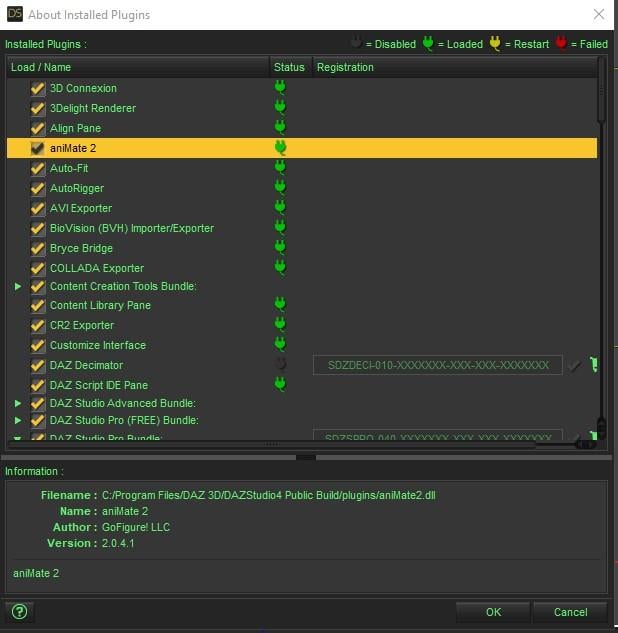Click the checkmark icon to validate DAZ Decimator serial
Image resolution: width=618 pixels, height=633 pixels.
tap(574, 366)
